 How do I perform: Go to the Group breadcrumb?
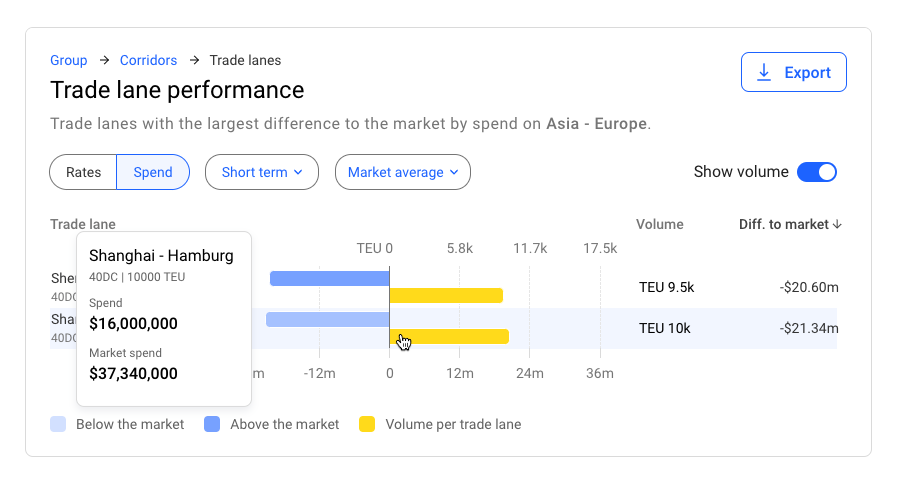(69, 61)
